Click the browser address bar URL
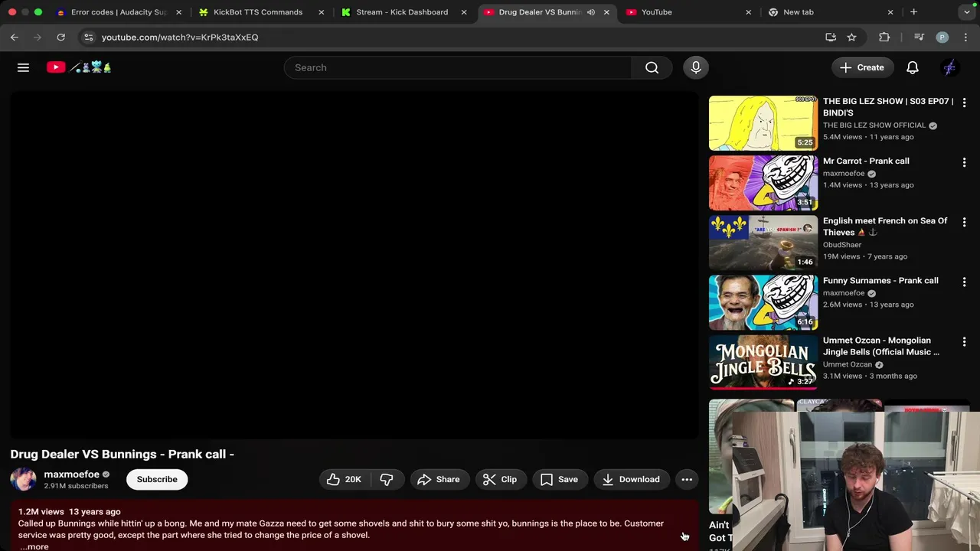Screen dimensions: 980x551 point(180,37)
